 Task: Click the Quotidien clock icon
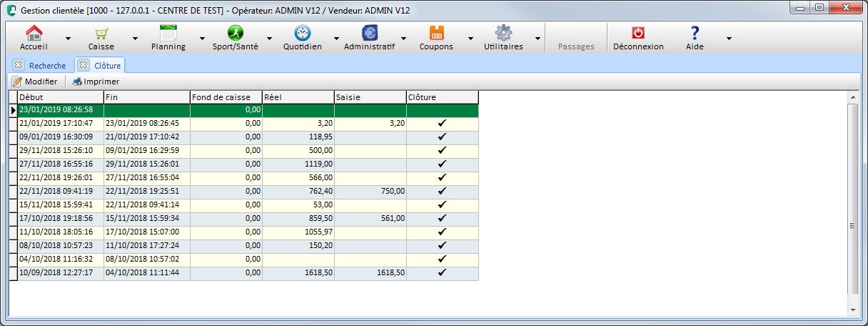(303, 33)
